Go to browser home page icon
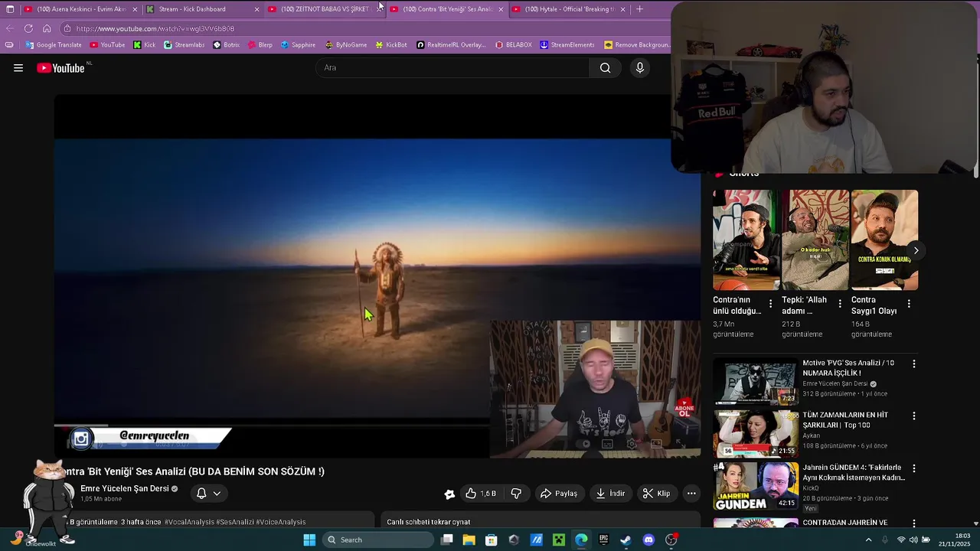This screenshot has height=551, width=980. [x=47, y=28]
